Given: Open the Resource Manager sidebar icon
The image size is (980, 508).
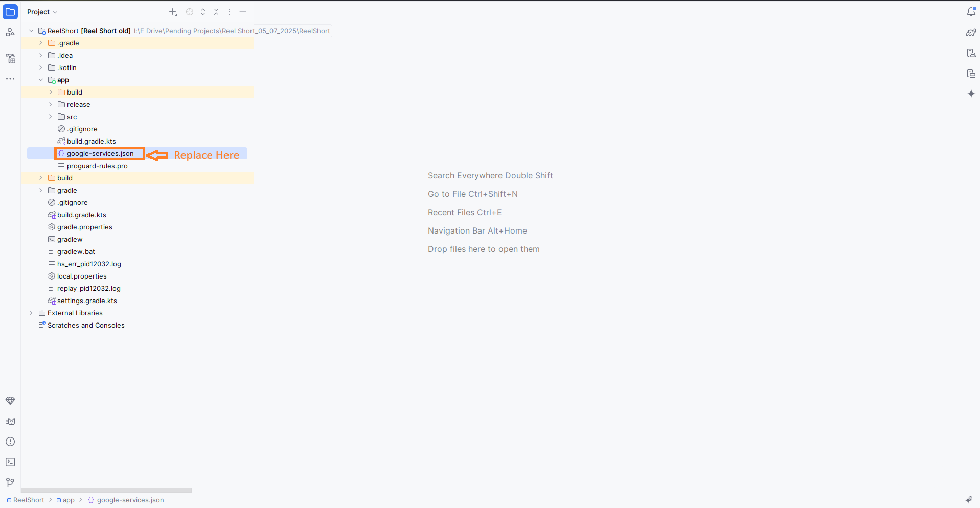Looking at the screenshot, I should (10, 32).
